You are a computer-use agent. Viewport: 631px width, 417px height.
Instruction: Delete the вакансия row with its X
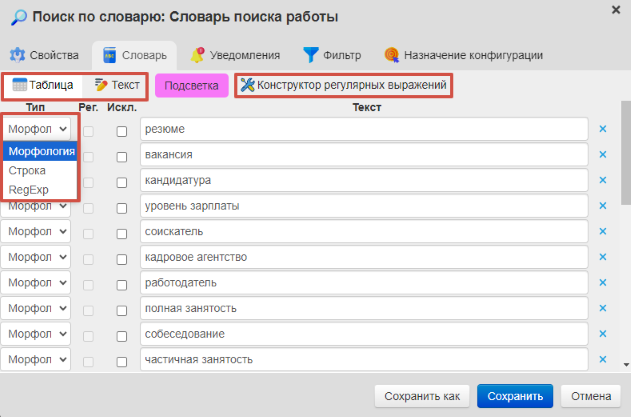click(x=603, y=155)
